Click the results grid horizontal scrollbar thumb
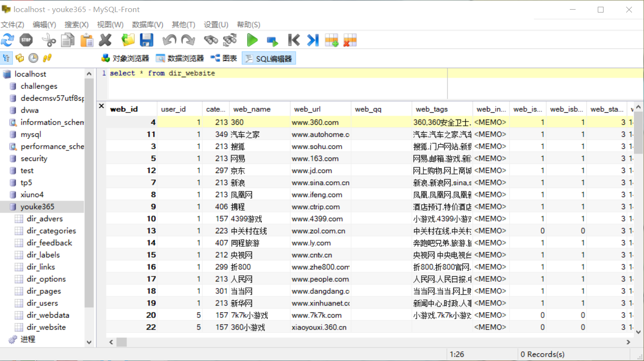Screen dimensions: 644x361 pyautogui.click(x=121, y=342)
